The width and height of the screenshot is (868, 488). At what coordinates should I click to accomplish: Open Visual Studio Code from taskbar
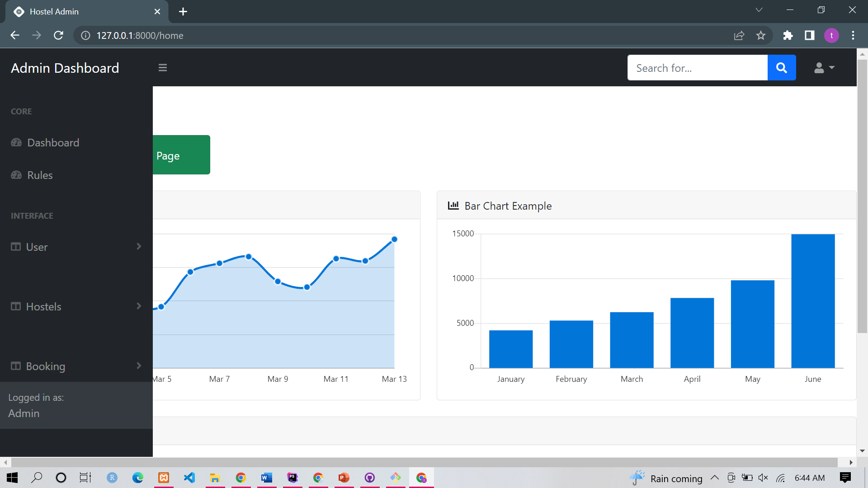click(189, 478)
